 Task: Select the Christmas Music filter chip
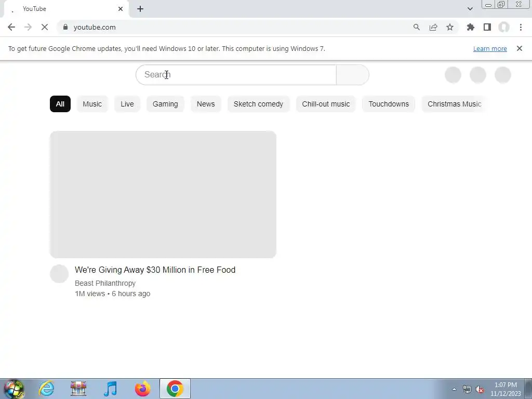click(x=454, y=104)
